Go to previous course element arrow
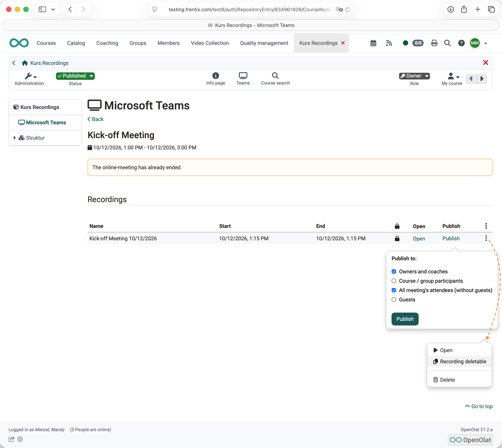Screen dimensions: 502x448 [471, 79]
